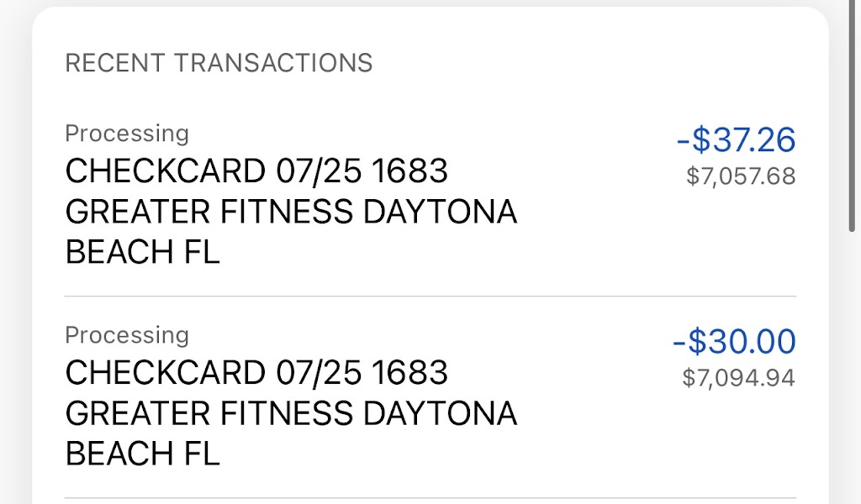
Task: Click the $7,094.94 running balance
Action: pos(738,378)
